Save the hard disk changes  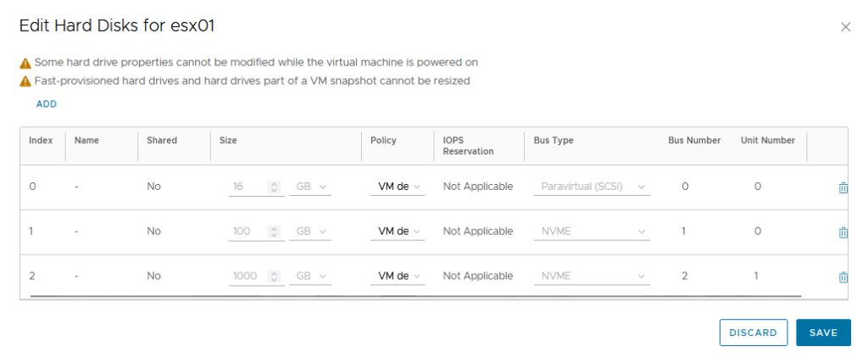pos(823,332)
